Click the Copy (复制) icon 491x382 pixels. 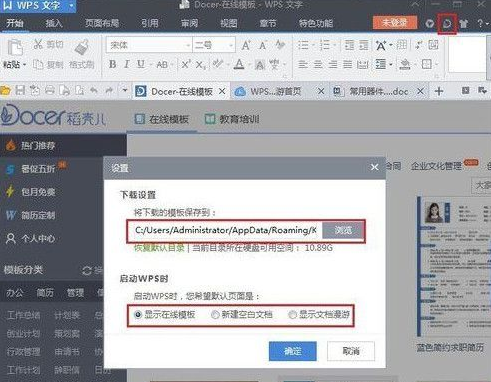38,64
